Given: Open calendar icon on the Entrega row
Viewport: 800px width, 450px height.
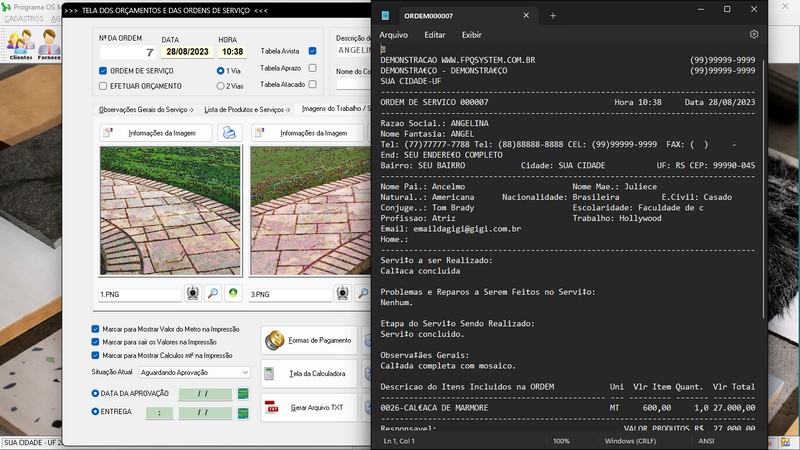Looking at the screenshot, I should point(243,411).
